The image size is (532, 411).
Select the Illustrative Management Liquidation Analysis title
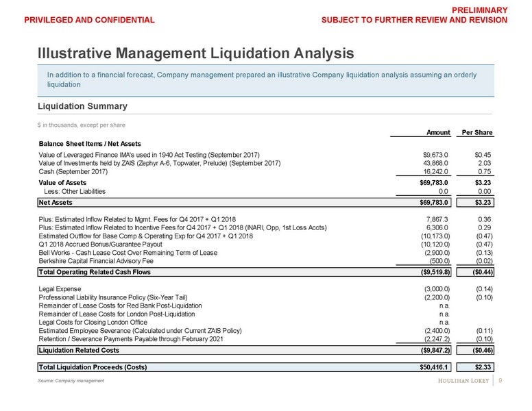pyautogui.click(x=195, y=52)
